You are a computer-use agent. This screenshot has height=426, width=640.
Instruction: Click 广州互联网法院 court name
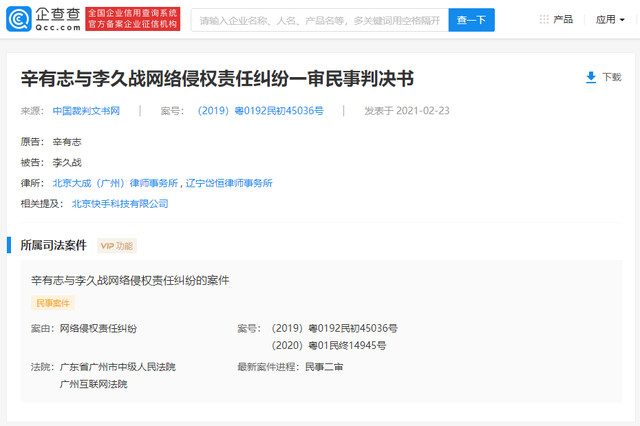pyautogui.click(x=94, y=384)
